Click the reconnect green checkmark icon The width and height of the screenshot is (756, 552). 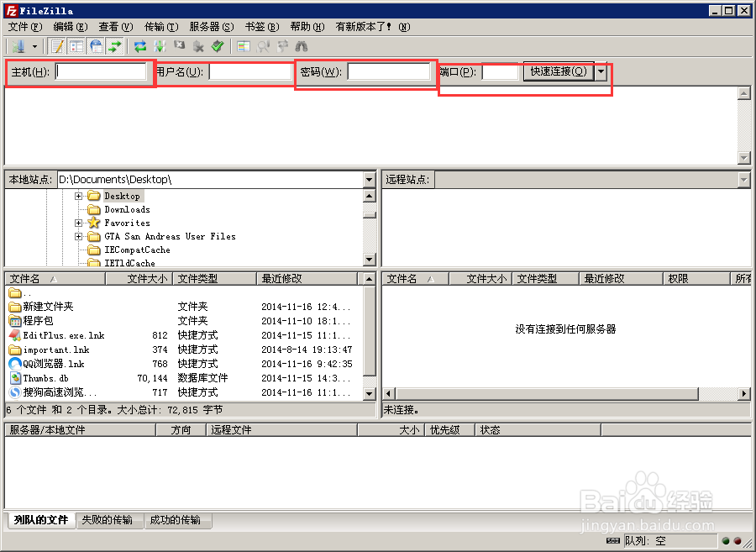(218, 47)
